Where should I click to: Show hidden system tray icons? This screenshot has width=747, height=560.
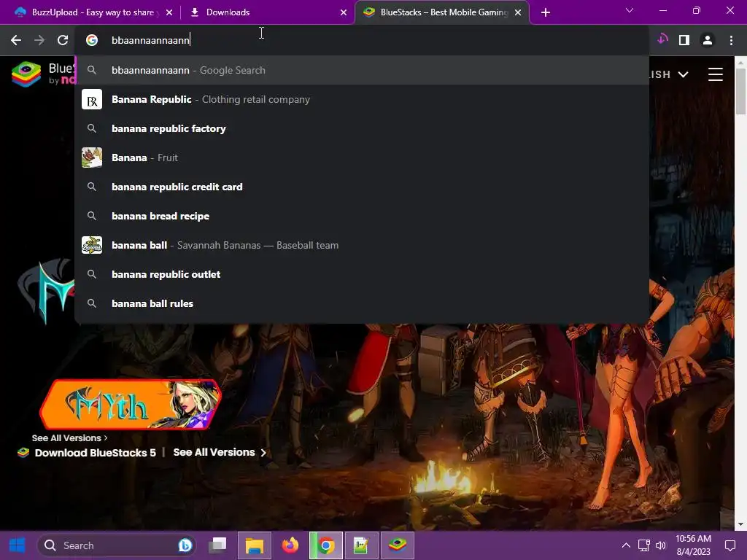click(626, 545)
